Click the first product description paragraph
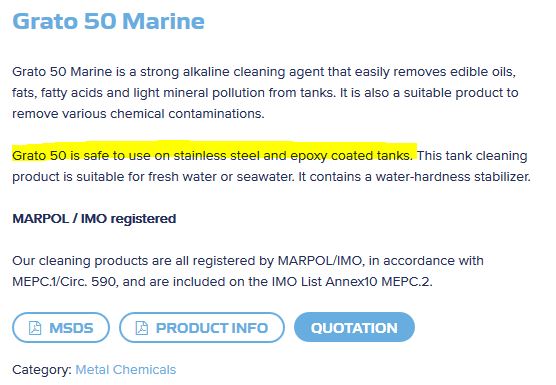 266,93
